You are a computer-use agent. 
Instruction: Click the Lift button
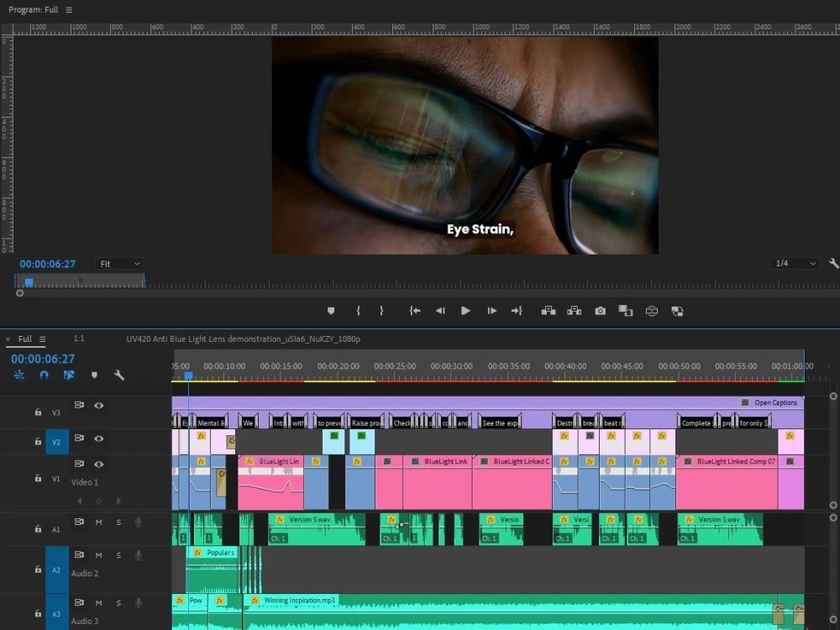coord(548,311)
